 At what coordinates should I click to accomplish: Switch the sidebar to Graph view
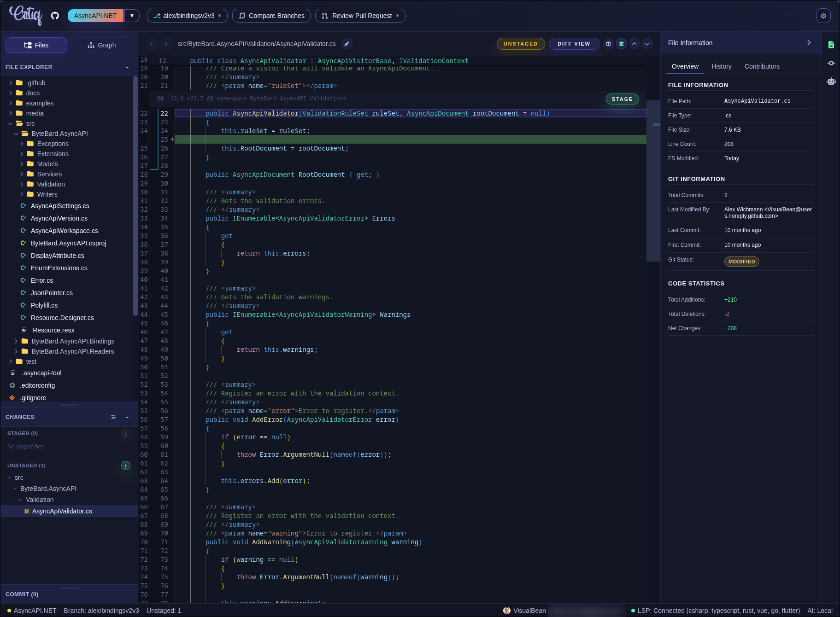point(101,45)
